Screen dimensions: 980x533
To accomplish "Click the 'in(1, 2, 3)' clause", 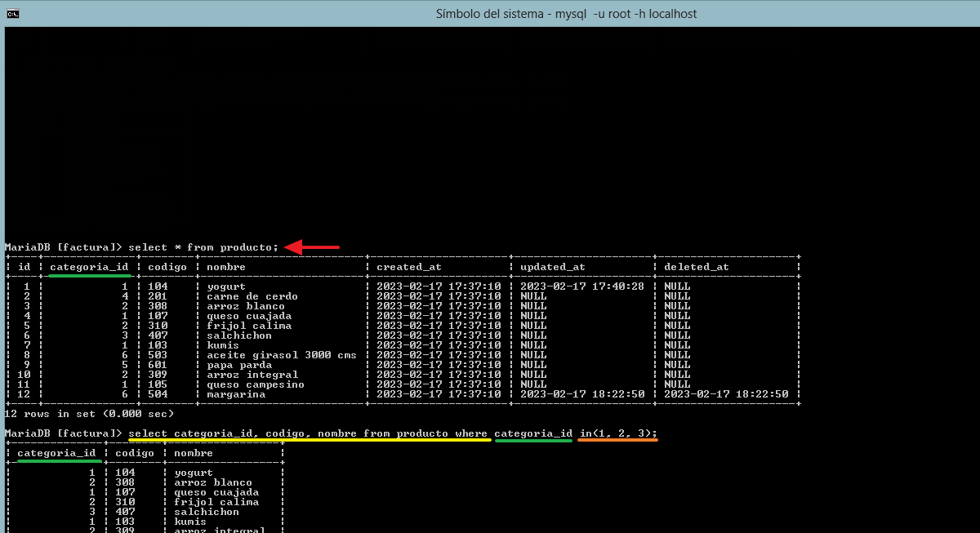I will pyautogui.click(x=617, y=433).
